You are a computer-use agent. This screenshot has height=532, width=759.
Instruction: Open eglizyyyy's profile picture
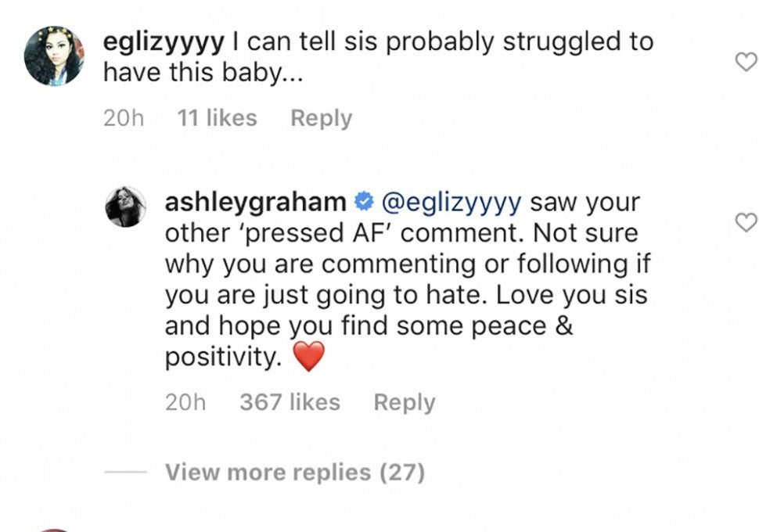point(54,56)
